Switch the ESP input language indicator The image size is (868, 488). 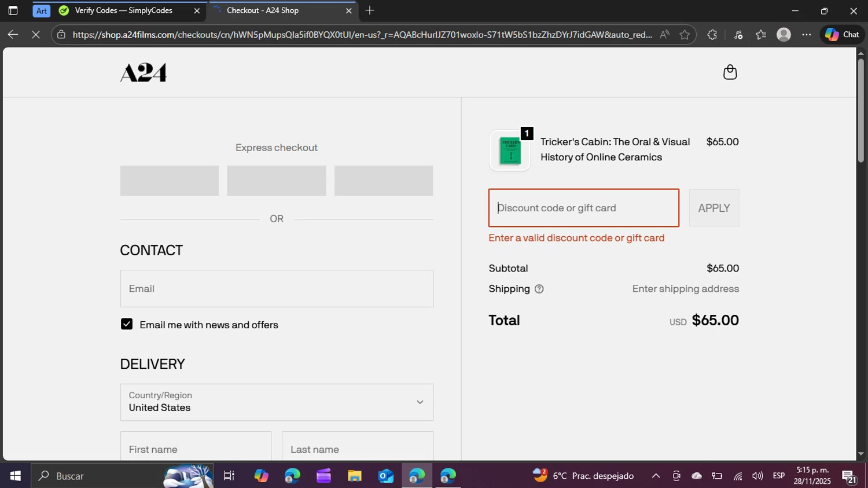(x=779, y=476)
